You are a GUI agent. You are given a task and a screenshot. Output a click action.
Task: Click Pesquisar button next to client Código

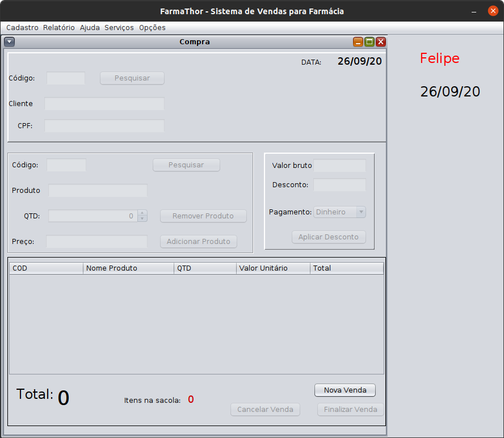click(132, 78)
